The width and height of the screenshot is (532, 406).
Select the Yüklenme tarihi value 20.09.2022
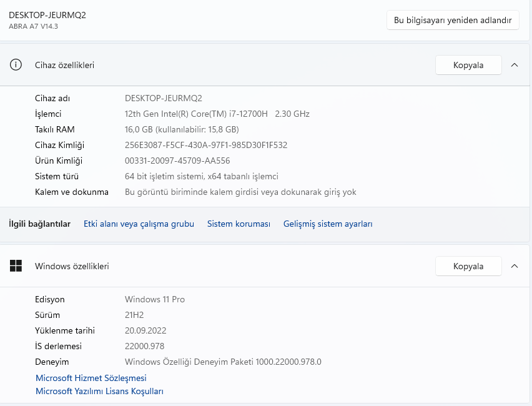click(x=145, y=330)
